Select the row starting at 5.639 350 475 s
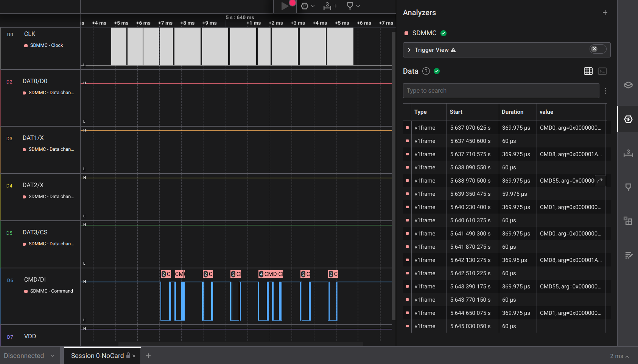 (x=507, y=194)
